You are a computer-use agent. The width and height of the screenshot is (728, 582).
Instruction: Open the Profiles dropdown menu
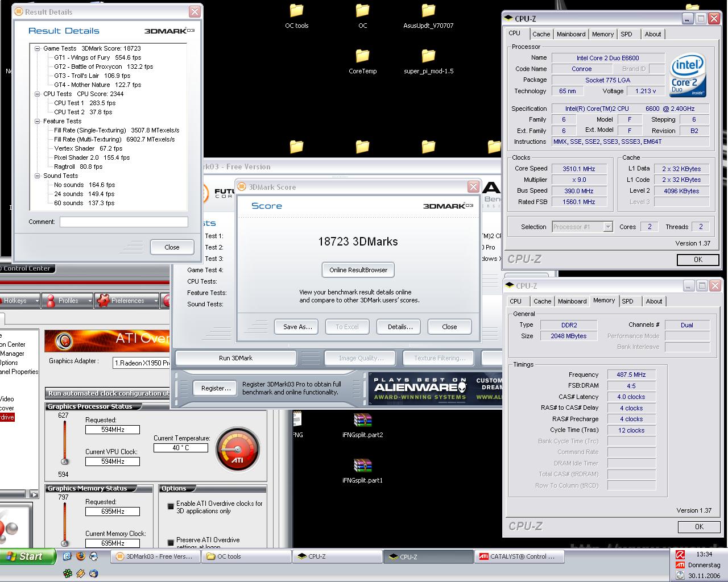click(89, 301)
